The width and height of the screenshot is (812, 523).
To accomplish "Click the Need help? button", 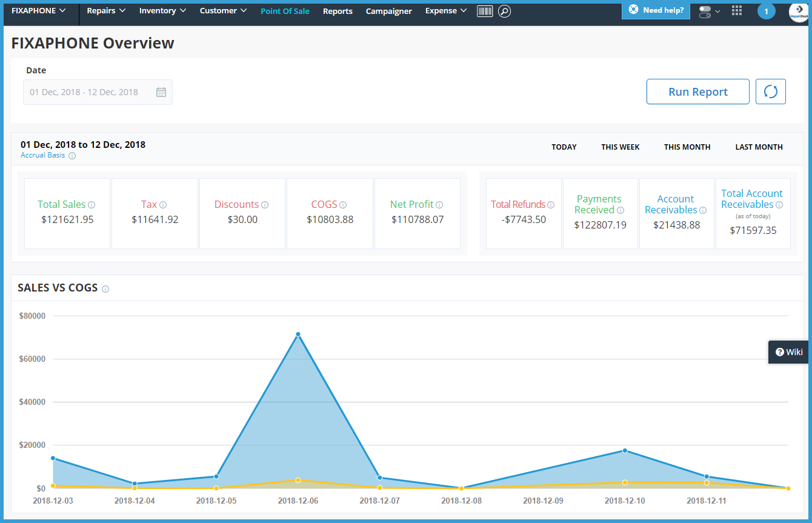I will (x=656, y=10).
